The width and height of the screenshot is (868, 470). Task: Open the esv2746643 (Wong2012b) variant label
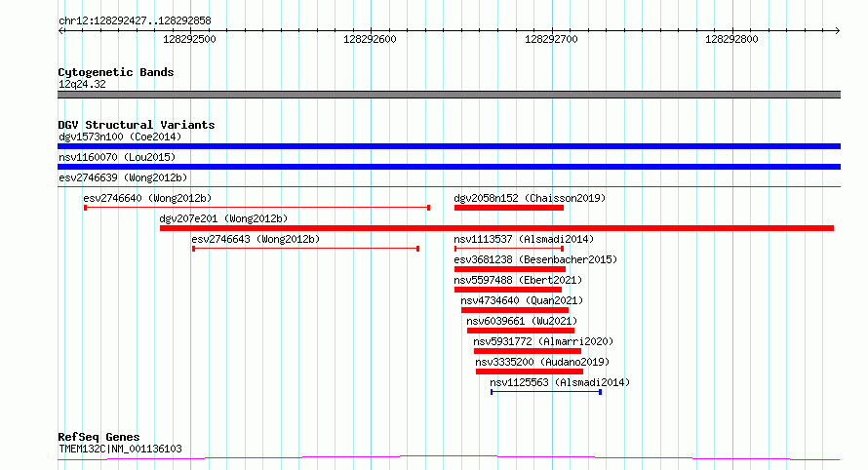pyautogui.click(x=256, y=239)
